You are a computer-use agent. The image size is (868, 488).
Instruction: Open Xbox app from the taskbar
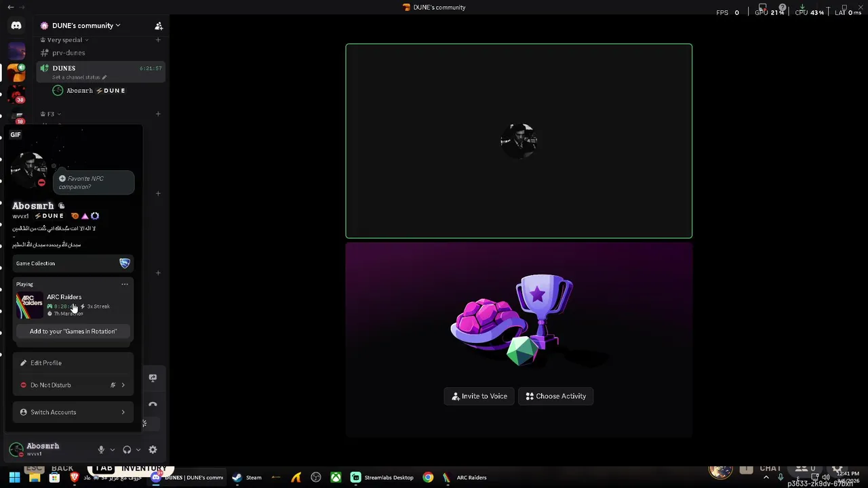coord(336,478)
